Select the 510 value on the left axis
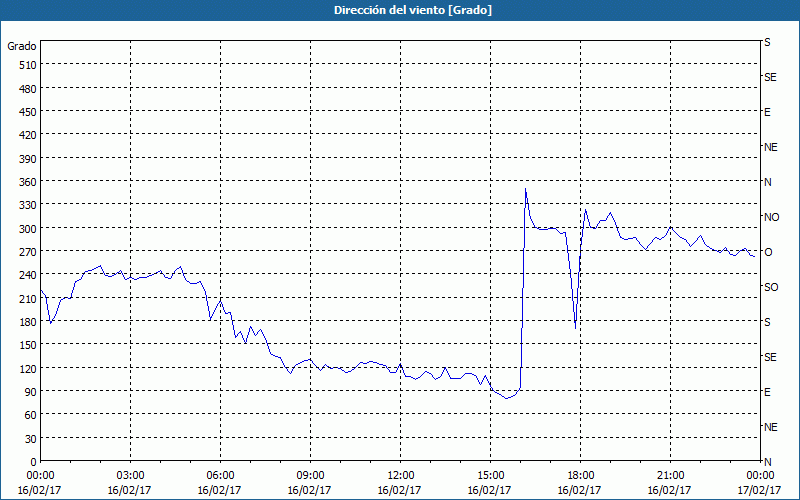This screenshot has width=800, height=500. [28, 65]
